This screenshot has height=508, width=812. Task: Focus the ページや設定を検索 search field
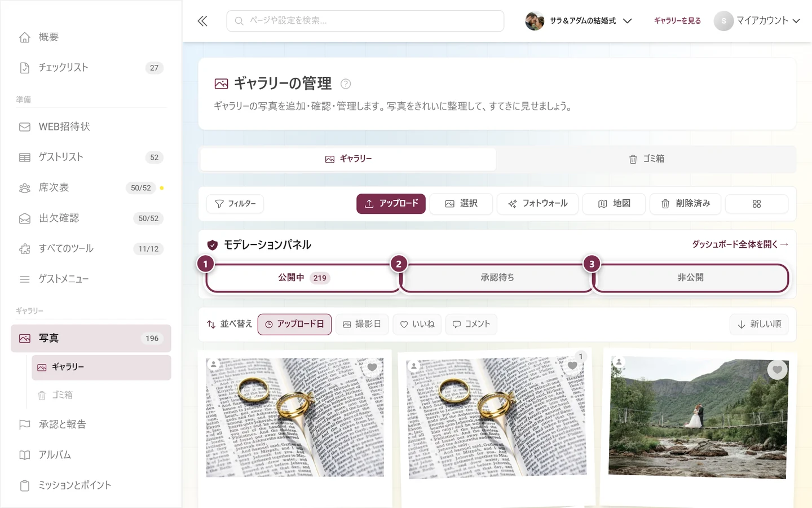point(365,21)
